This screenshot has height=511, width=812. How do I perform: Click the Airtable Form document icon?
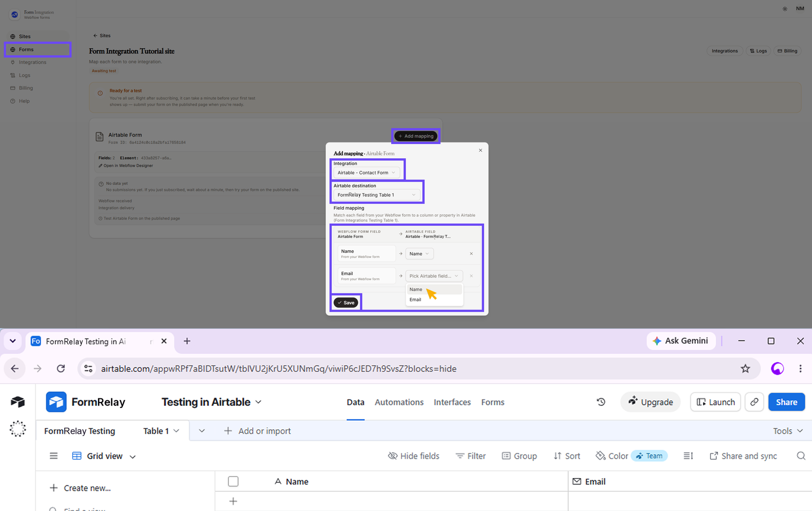click(x=99, y=137)
